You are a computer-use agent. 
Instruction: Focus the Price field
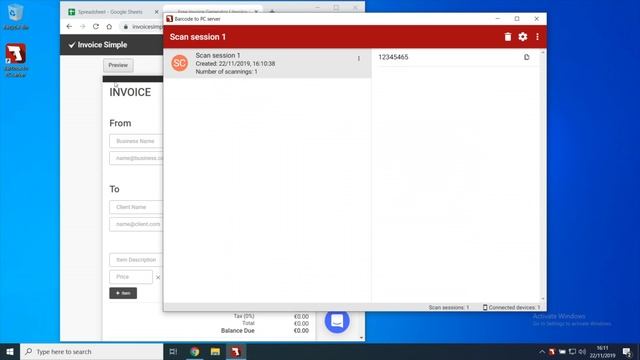point(131,277)
